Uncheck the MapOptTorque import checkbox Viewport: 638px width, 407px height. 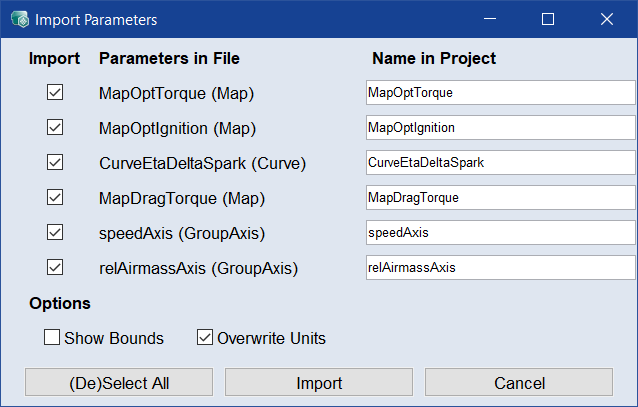(x=55, y=93)
